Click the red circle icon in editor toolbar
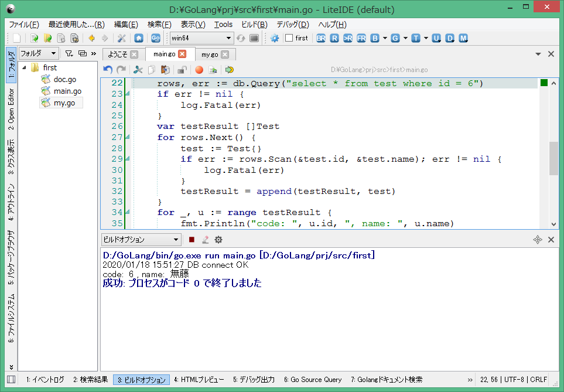The image size is (564, 392). click(x=199, y=70)
